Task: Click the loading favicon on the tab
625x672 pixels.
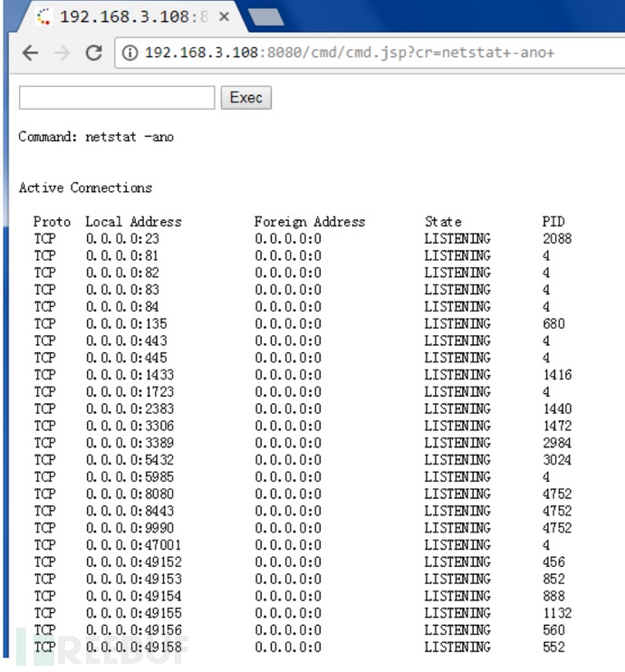Action: coord(43,17)
